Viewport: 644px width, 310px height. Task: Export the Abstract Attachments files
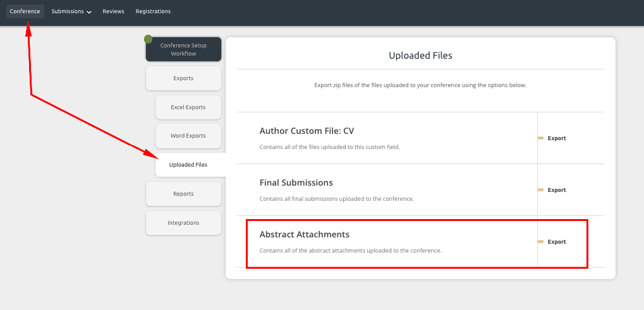(556, 242)
